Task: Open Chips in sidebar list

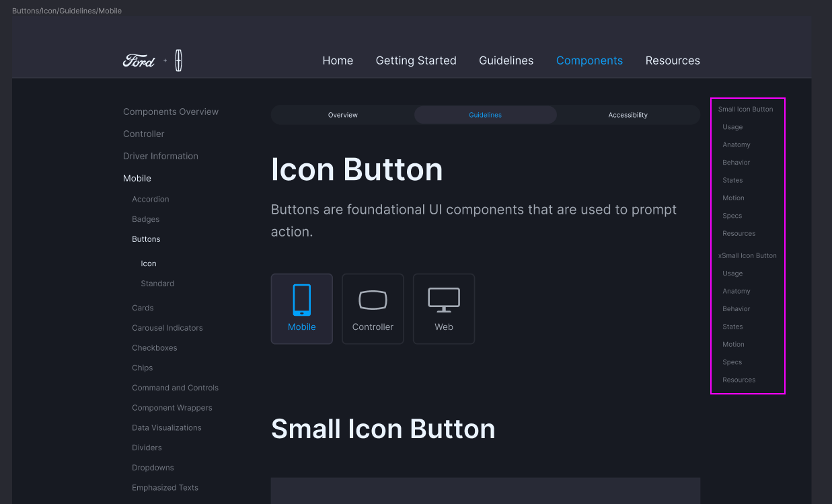Action: pyautogui.click(x=143, y=368)
